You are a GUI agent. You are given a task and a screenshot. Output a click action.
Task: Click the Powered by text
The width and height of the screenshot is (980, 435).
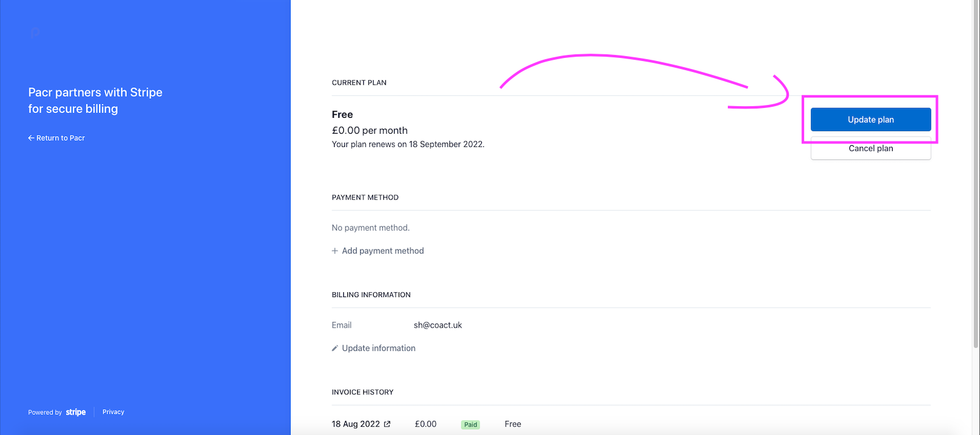45,412
